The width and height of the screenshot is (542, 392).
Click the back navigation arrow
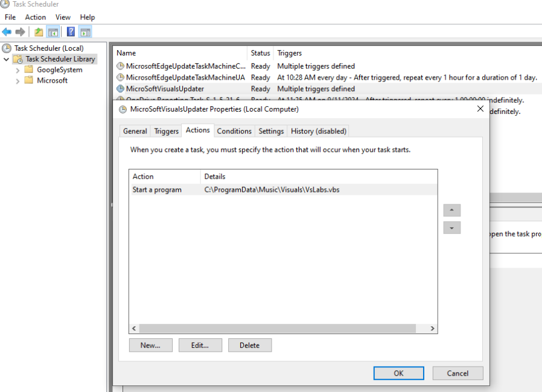tap(7, 31)
